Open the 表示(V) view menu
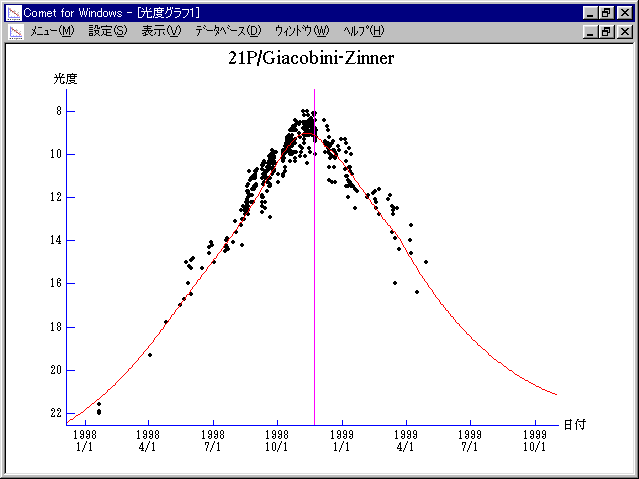Image resolution: width=639 pixels, height=479 pixels. 161,31
